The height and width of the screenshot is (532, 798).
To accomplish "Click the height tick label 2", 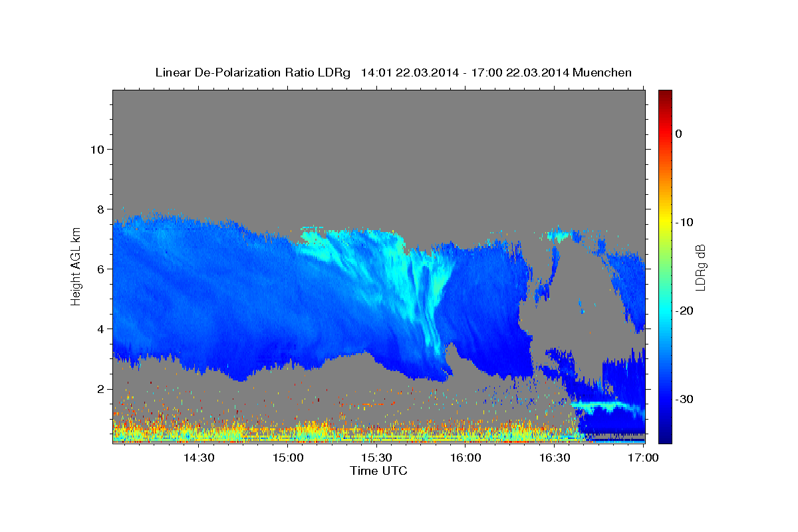I will click(99, 388).
